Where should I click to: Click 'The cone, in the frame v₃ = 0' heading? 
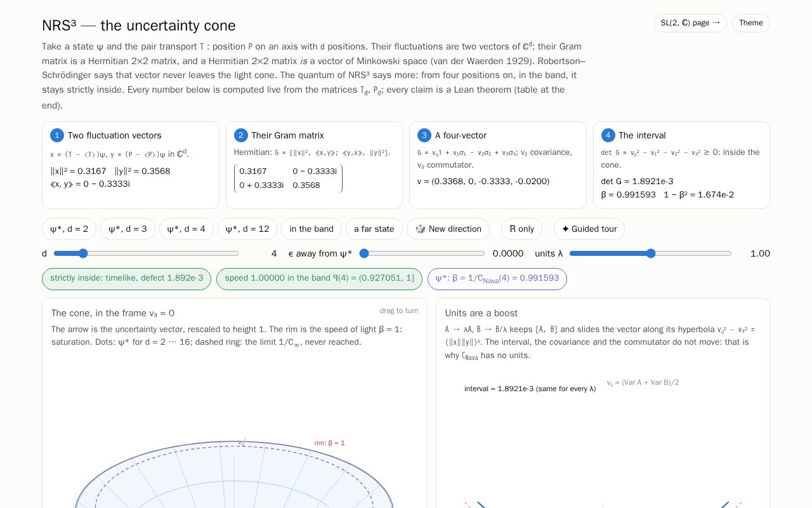(x=113, y=313)
